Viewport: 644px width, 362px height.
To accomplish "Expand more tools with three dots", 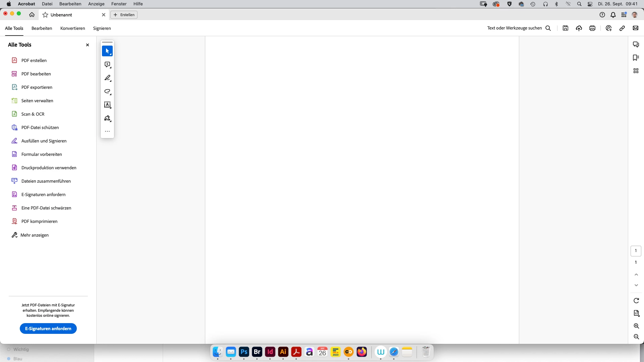I will coord(107,131).
